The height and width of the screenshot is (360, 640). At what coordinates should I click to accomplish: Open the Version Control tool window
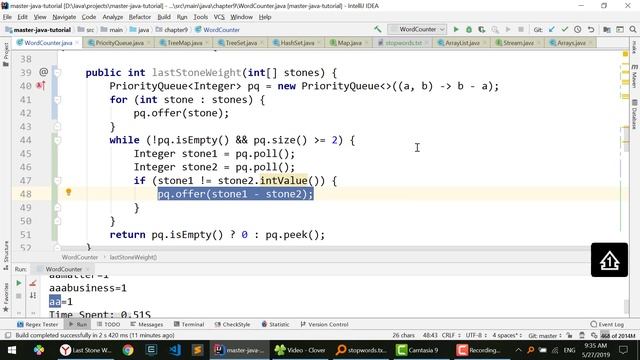click(x=324, y=324)
